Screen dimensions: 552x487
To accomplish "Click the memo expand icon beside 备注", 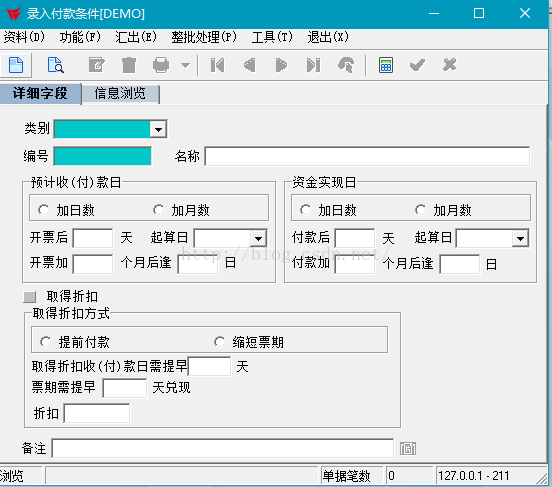I will pos(408,449).
